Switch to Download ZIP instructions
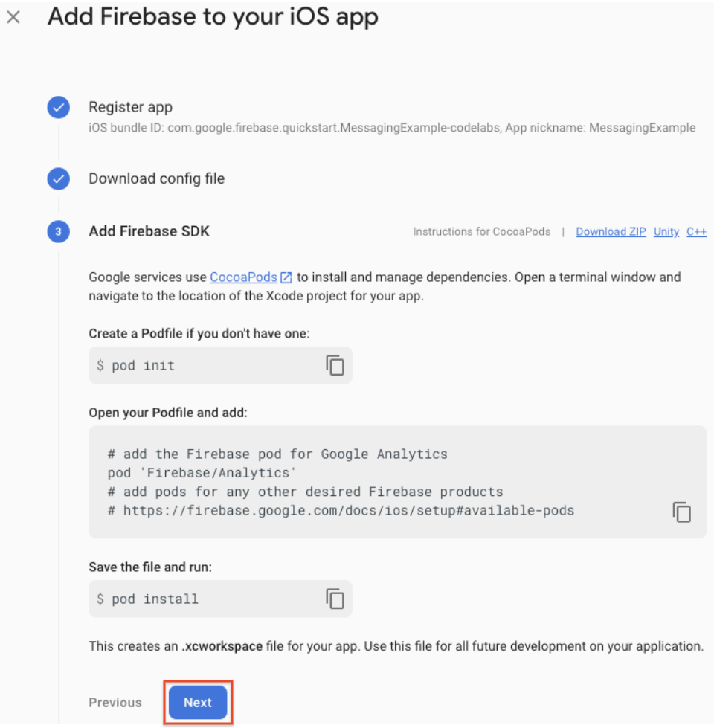Image resolution: width=714 pixels, height=728 pixels. [611, 232]
